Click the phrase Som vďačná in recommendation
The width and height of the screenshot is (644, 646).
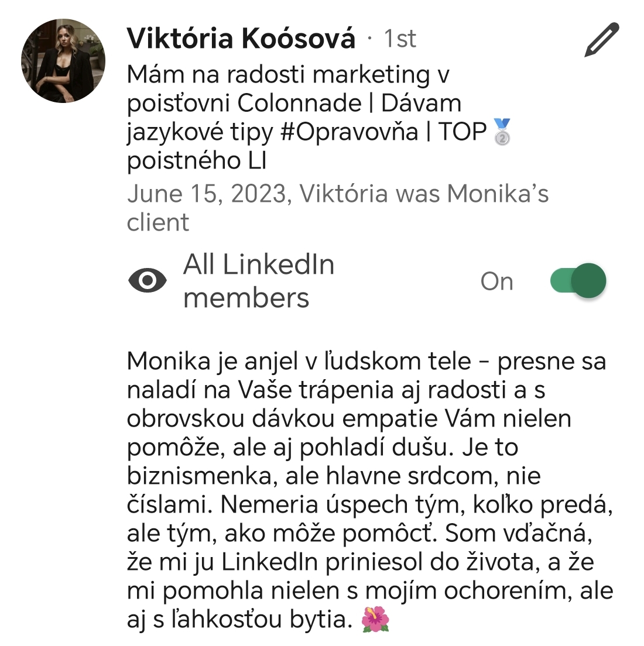click(x=519, y=532)
